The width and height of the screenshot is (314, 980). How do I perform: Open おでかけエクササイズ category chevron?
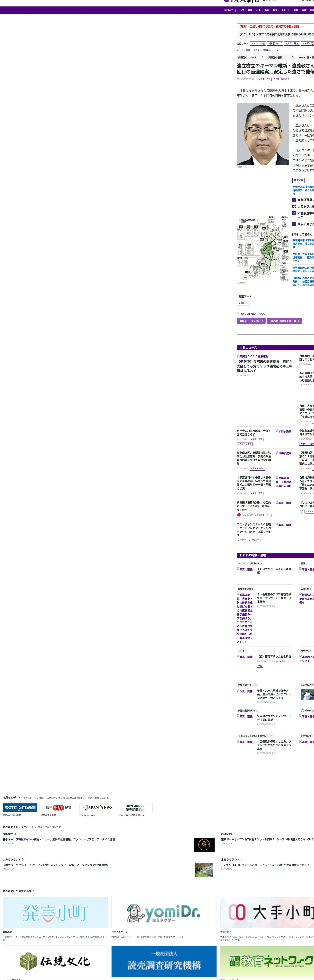click(x=261, y=563)
